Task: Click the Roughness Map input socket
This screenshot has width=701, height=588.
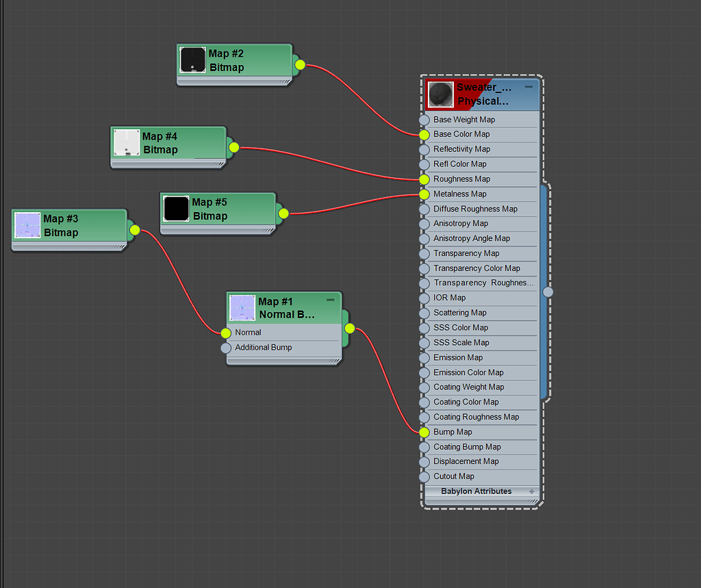Action: pyautogui.click(x=424, y=179)
